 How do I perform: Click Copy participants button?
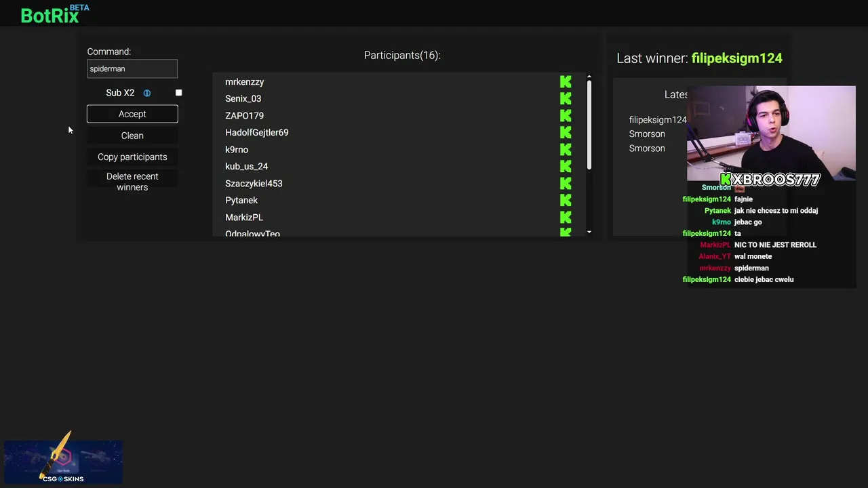(x=132, y=157)
